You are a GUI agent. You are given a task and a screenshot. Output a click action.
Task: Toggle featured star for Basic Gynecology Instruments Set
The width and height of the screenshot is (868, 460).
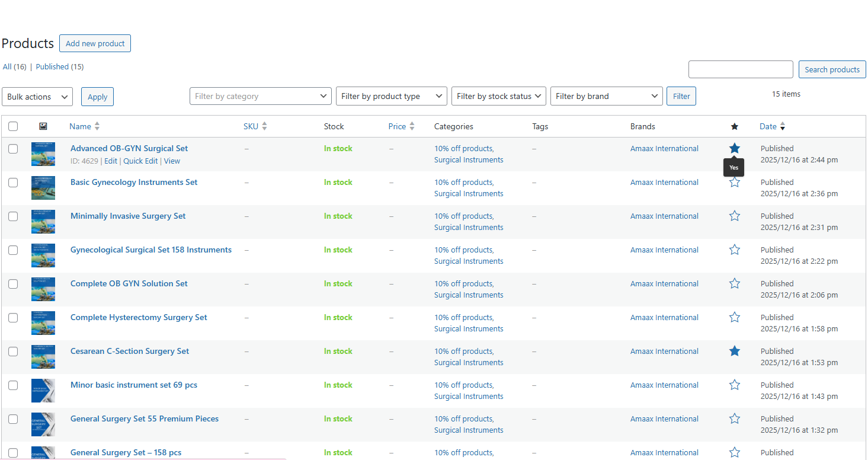(x=735, y=183)
